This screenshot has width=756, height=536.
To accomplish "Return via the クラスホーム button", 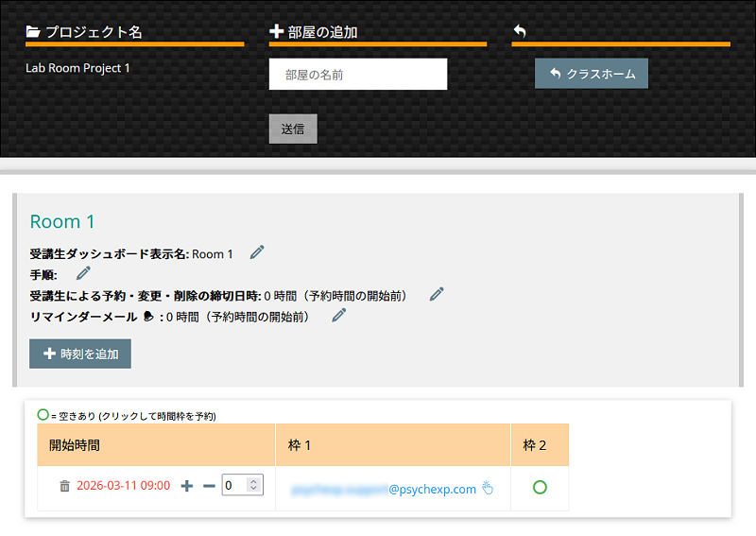I will 592,74.
